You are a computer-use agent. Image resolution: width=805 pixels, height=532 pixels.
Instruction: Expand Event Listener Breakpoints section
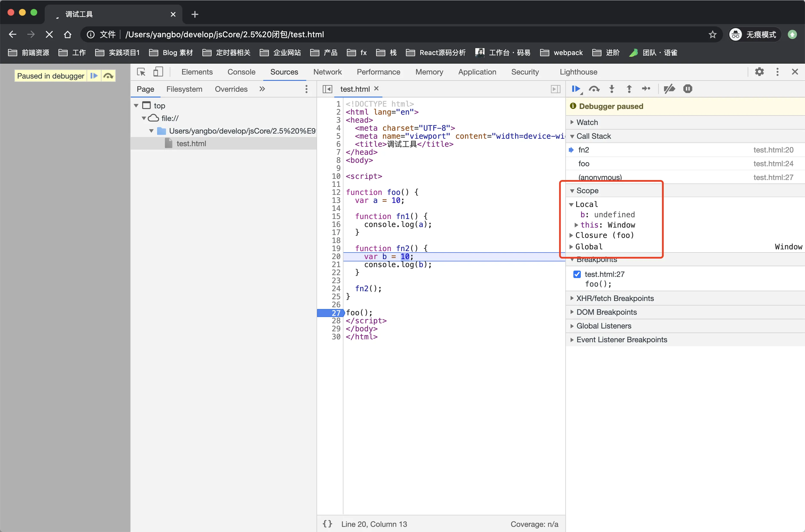click(685, 340)
